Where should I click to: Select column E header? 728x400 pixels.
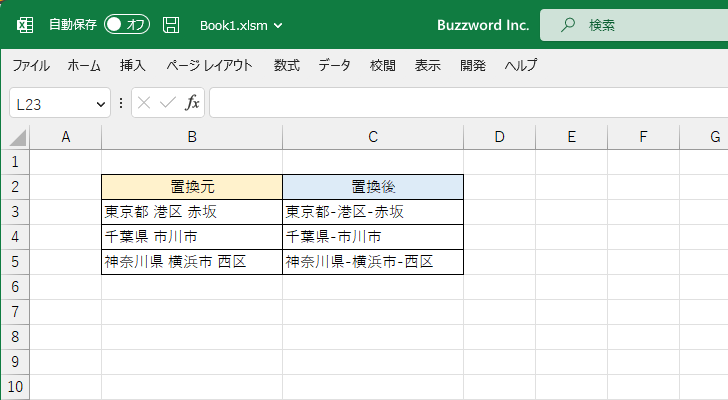tap(572, 137)
